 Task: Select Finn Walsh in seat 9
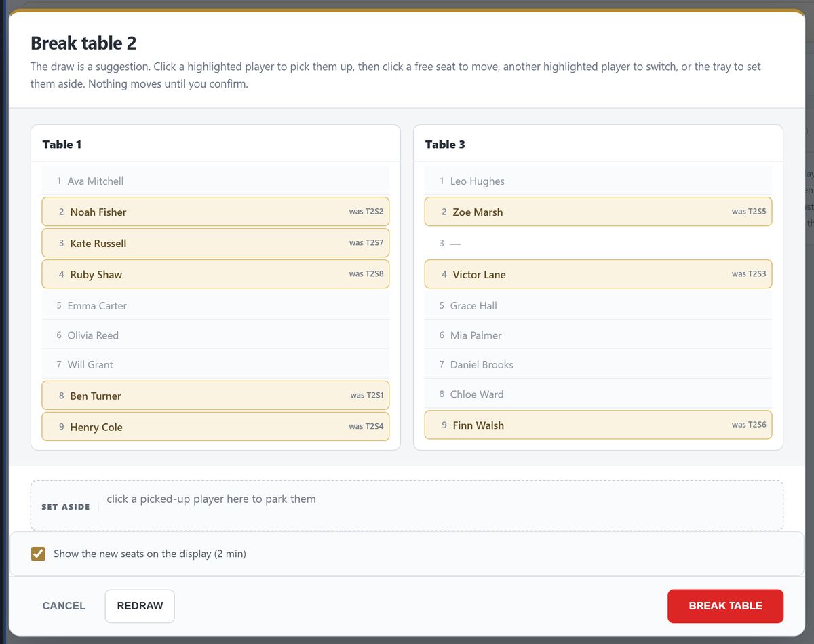[598, 425]
